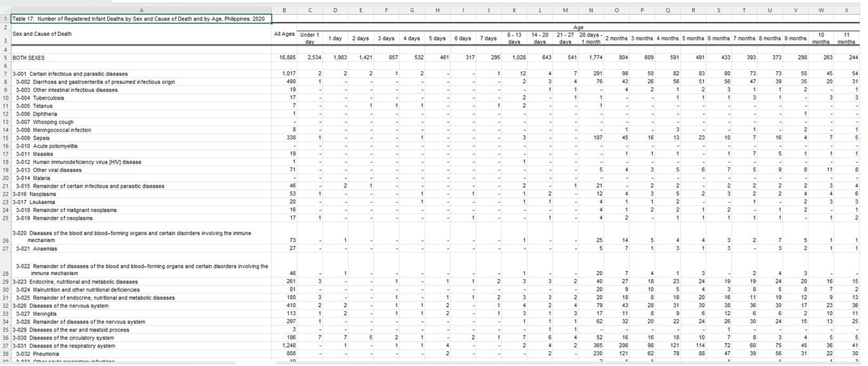Screen dimensions: 868x366
Task: Select the 'Under 1 day' heading cell
Action: 309,37
